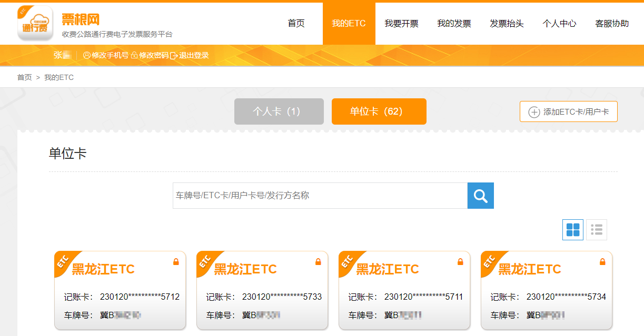The width and height of the screenshot is (644, 336).
Task: Click 首页 in the breadcrumb
Action: coord(24,77)
